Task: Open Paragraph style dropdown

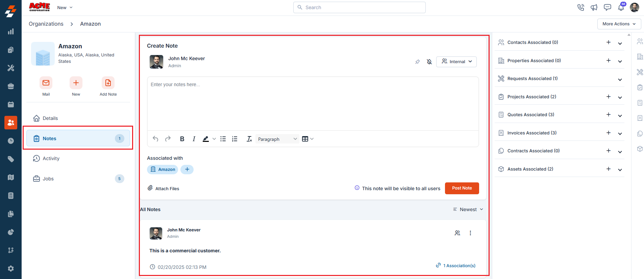Action: click(x=277, y=139)
